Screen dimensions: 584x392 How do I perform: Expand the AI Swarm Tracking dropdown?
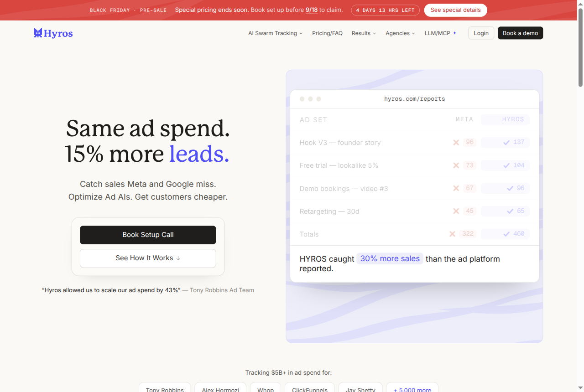pos(275,33)
